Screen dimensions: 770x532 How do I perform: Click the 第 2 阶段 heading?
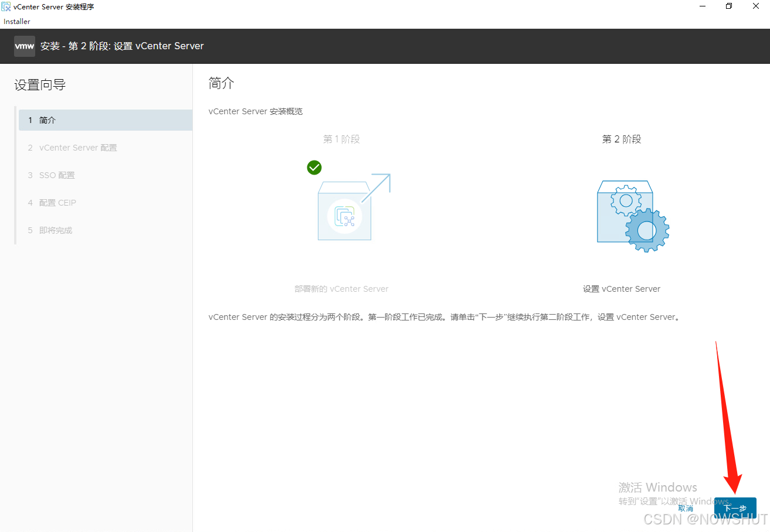(622, 139)
